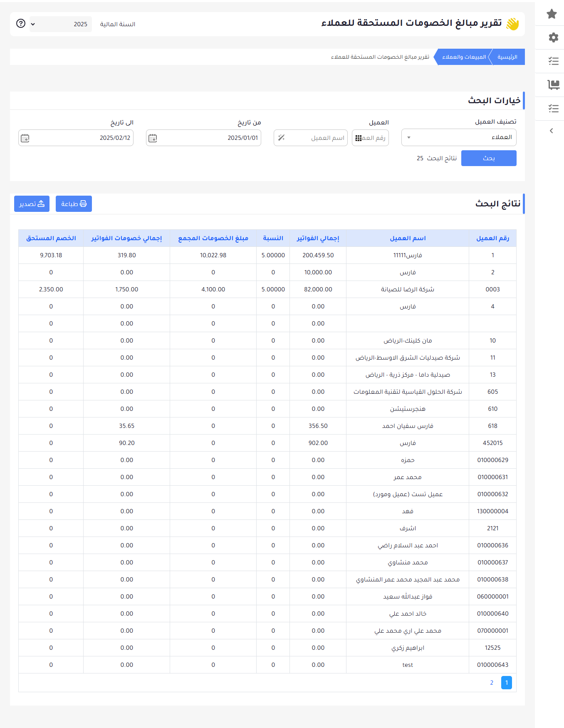Image resolution: width=564 pixels, height=728 pixels.
Task: Click the 10,022.98 accumulated discounts cell
Action: (x=213, y=255)
